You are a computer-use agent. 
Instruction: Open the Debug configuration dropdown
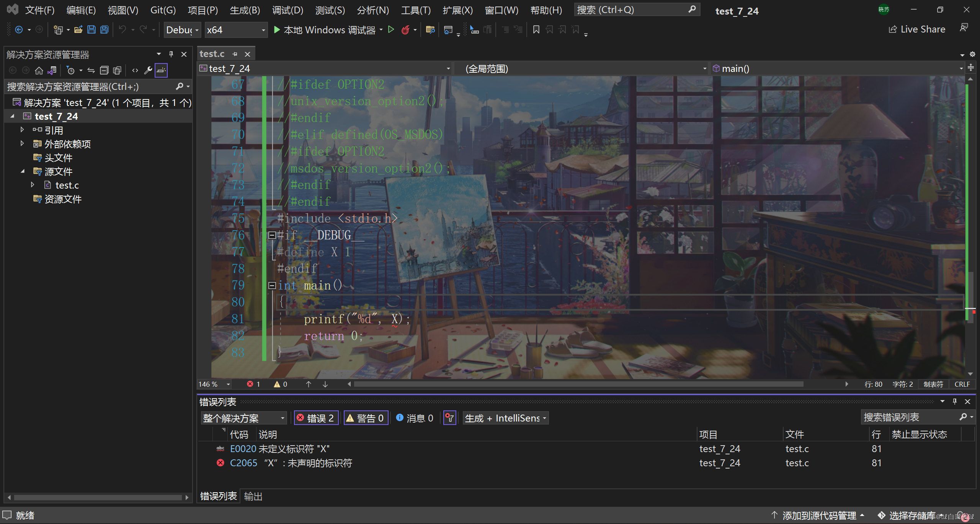click(182, 30)
